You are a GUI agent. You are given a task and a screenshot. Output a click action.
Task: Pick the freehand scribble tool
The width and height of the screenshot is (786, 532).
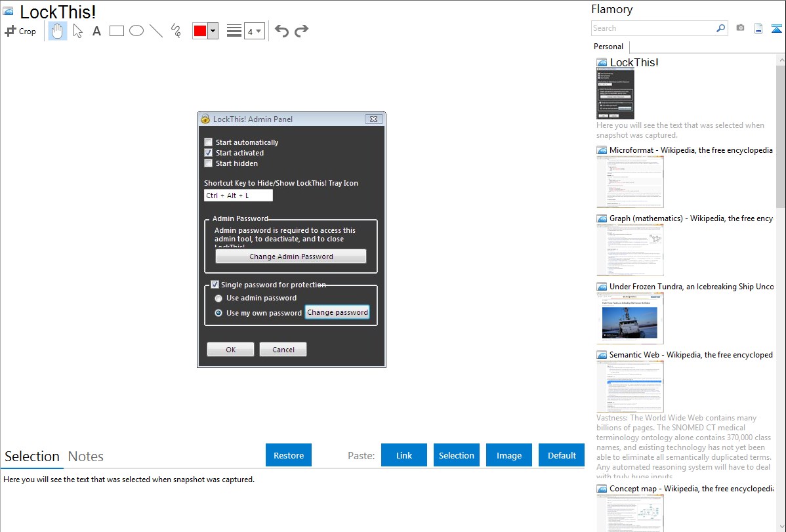click(x=176, y=31)
